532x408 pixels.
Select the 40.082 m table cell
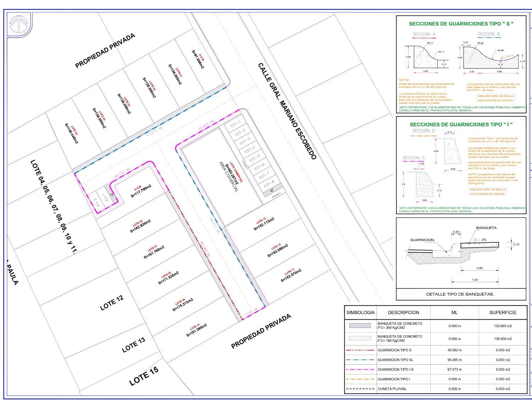[455, 350]
